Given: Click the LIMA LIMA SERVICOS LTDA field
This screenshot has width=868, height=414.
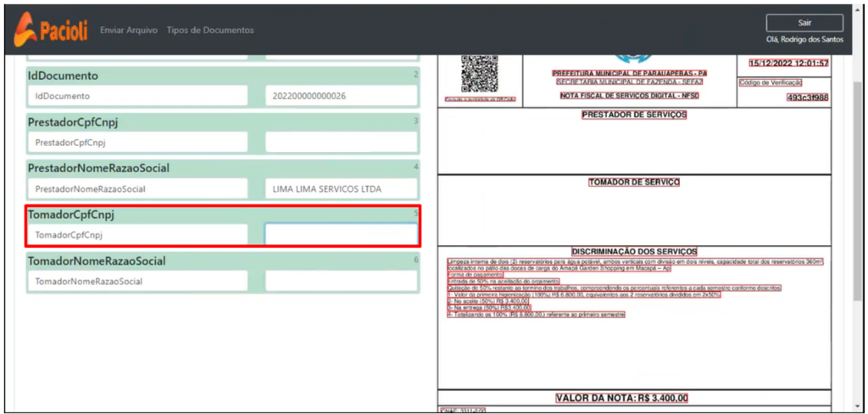Looking at the screenshot, I should pyautogui.click(x=341, y=188).
